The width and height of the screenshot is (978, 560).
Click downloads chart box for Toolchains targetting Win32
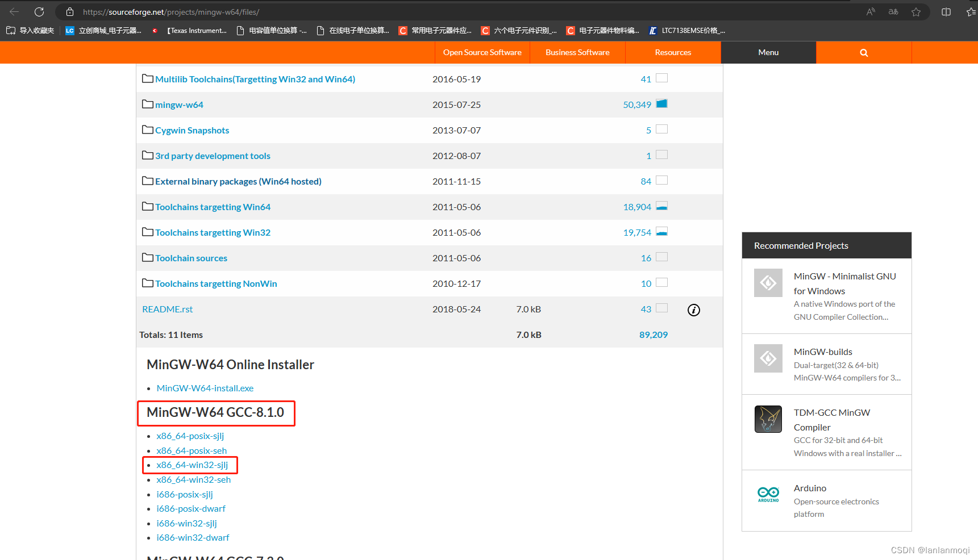[661, 231]
